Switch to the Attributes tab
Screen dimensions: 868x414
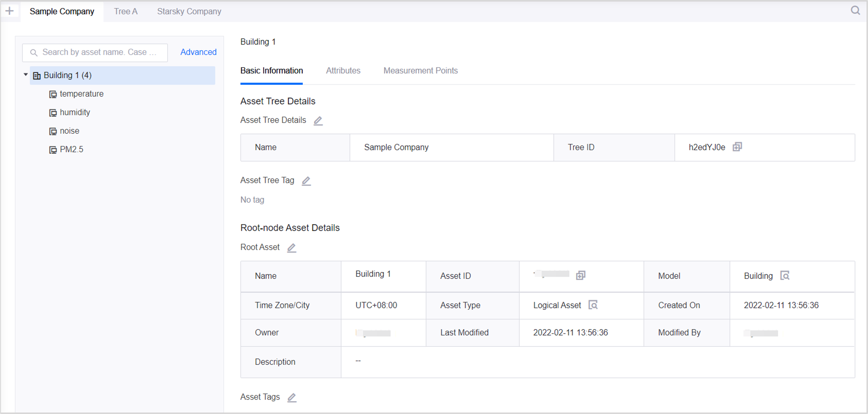(x=343, y=71)
